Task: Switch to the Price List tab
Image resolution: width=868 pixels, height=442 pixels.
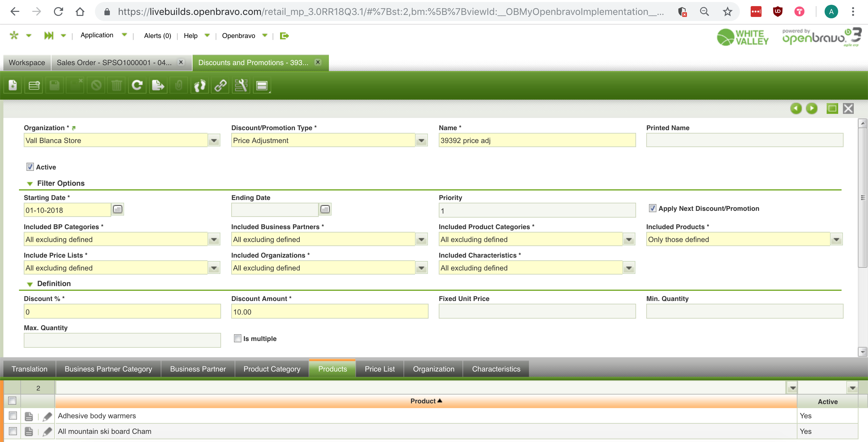Action: [379, 369]
